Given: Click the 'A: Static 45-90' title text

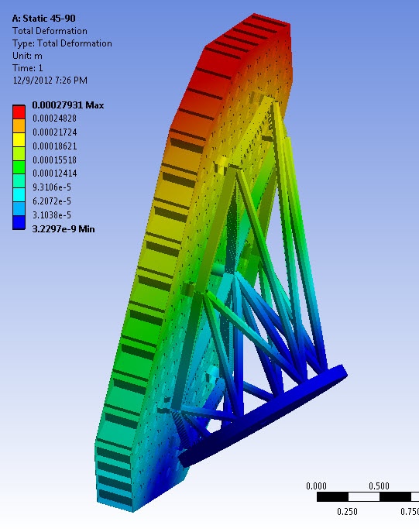Looking at the screenshot, I should coord(44,19).
